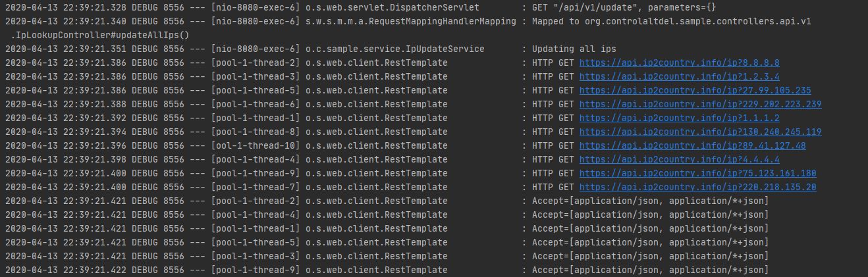The width and height of the screenshot is (868, 277).
Task: Open the link ending in 75.123.161.180
Action: pos(697,174)
